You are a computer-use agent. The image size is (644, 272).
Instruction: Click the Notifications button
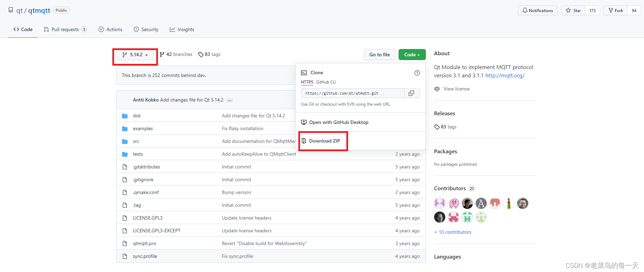point(538,10)
